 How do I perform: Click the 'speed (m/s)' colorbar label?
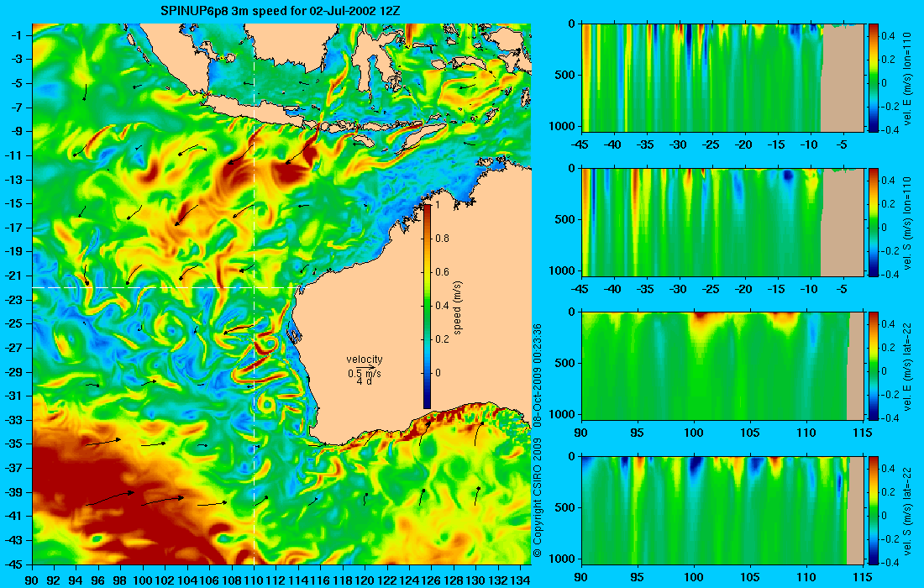coord(459,307)
